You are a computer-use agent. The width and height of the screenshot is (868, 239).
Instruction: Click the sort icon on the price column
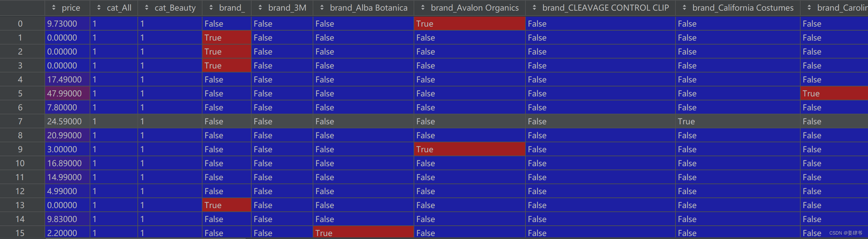54,7
